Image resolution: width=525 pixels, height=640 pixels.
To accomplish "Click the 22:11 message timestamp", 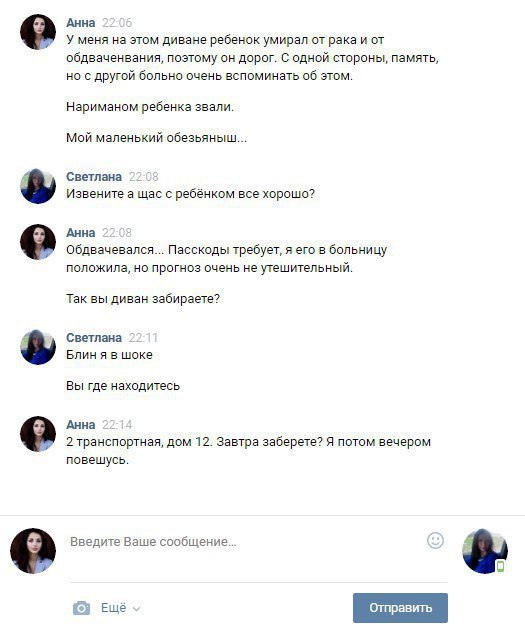I will (x=143, y=338).
